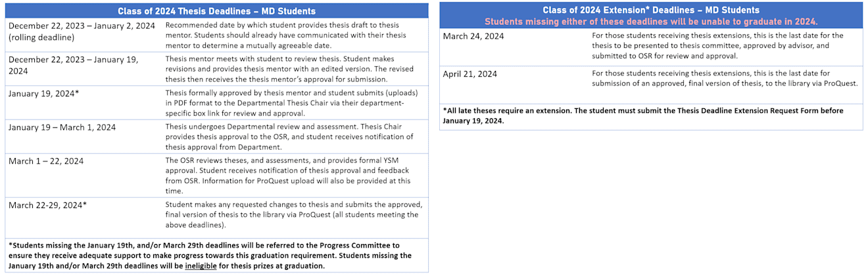This screenshot has width=868, height=279.
Task: Select the December 22 – January 2 rolling deadline cell
Action: (x=82, y=32)
